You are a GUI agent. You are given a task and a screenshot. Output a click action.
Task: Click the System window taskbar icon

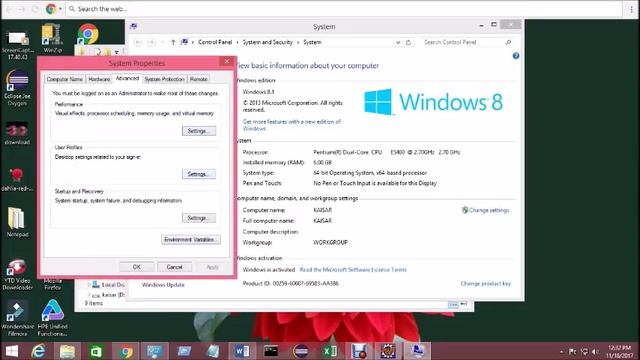[x=417, y=351]
